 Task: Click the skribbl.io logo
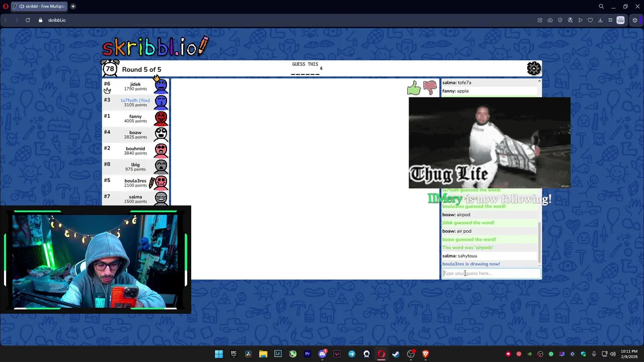pyautogui.click(x=155, y=46)
